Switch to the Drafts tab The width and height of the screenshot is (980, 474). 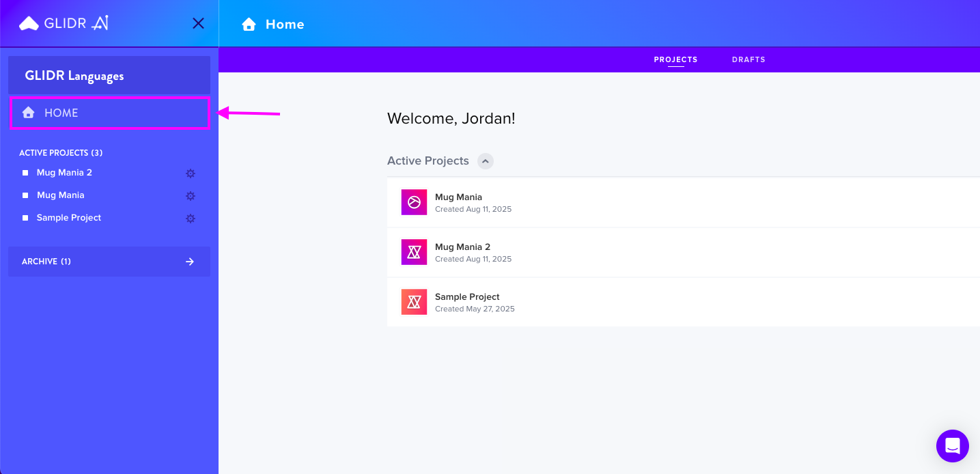(748, 59)
